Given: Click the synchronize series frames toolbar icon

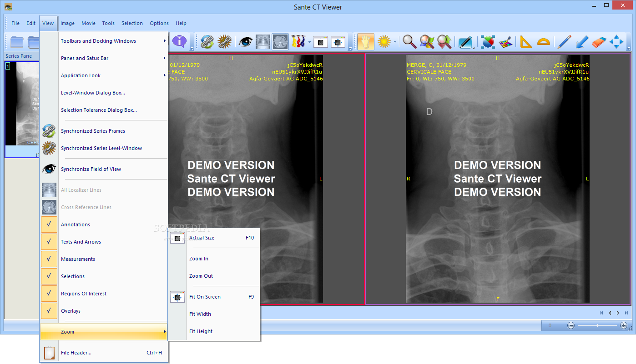Looking at the screenshot, I should tap(207, 42).
